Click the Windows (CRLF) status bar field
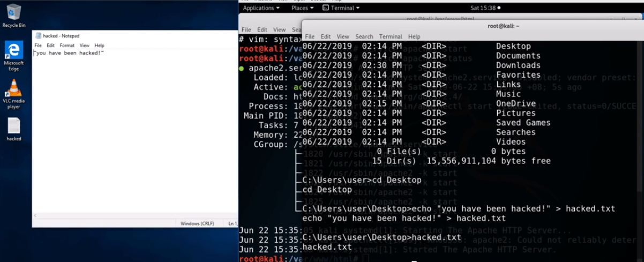644x262 pixels. coord(197,223)
